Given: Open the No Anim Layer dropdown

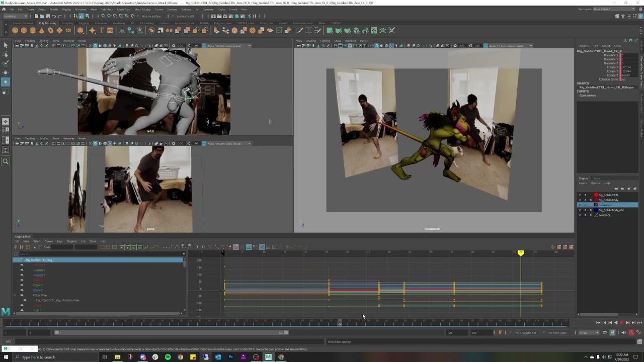Looking at the screenshot, I should 558,332.
